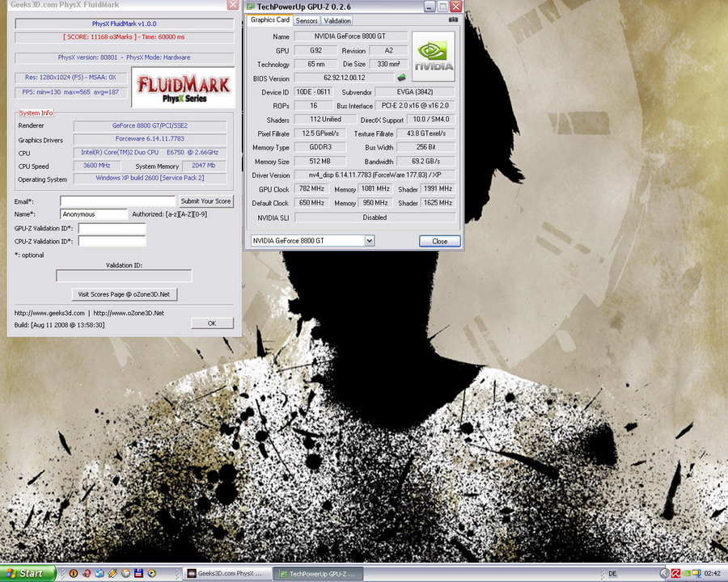Click the Bus Interface PCI-E 2.0 x16 field
The width and height of the screenshot is (728, 582).
(415, 105)
